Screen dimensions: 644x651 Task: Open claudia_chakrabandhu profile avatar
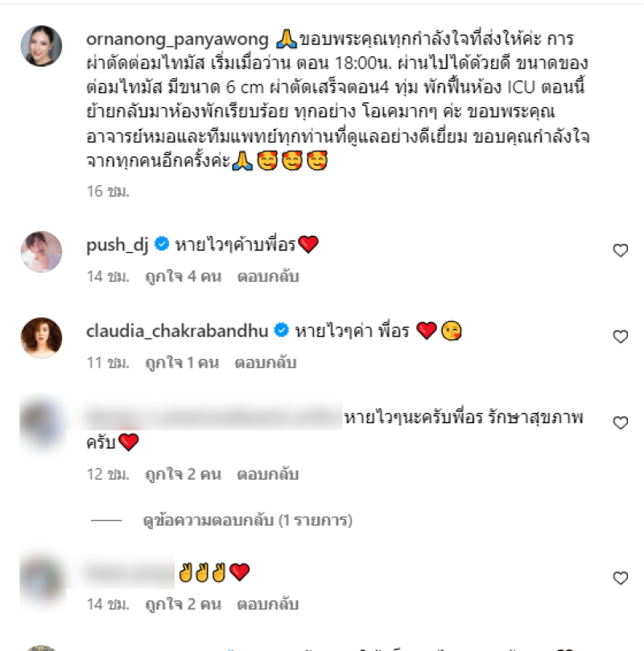point(42,338)
